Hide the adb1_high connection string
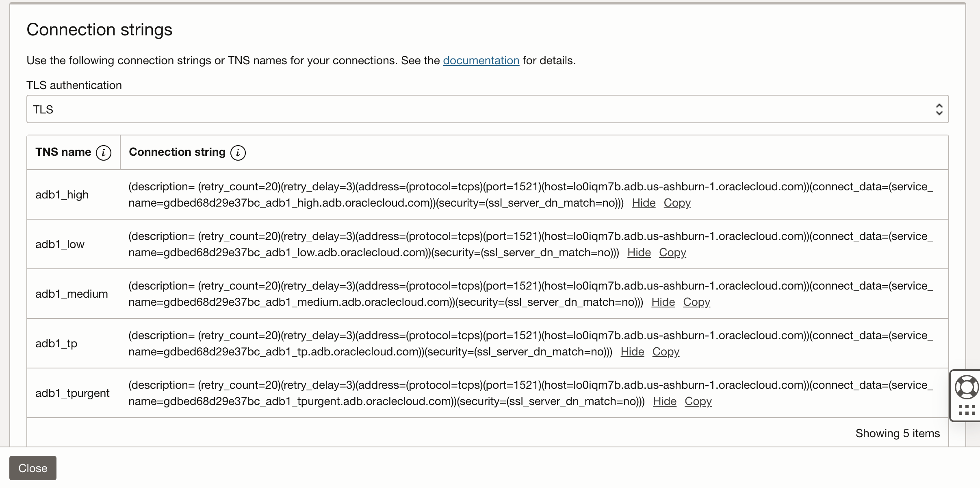Viewport: 980px width, 488px height. click(644, 203)
